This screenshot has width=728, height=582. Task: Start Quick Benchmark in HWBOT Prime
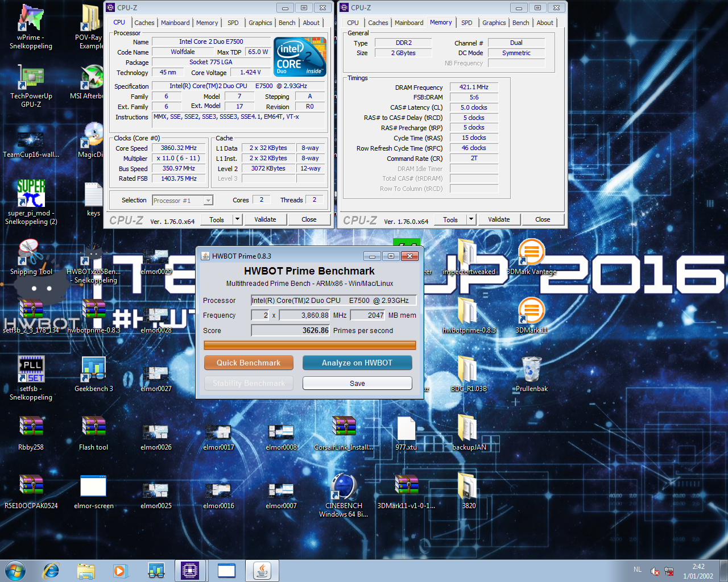(249, 363)
